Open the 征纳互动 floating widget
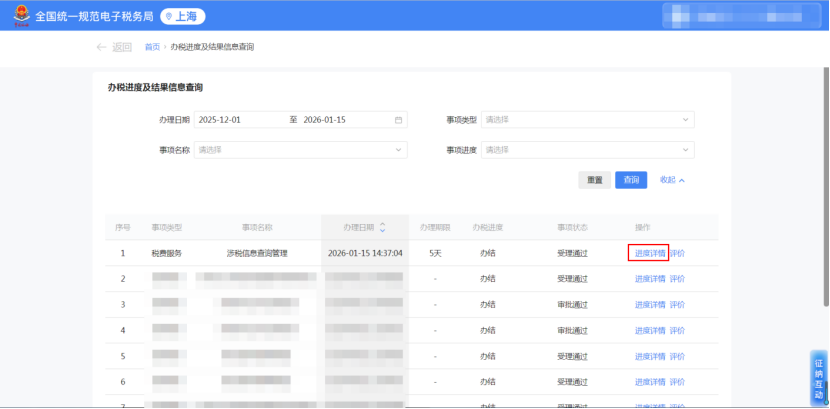This screenshot has width=830, height=409. click(818, 378)
